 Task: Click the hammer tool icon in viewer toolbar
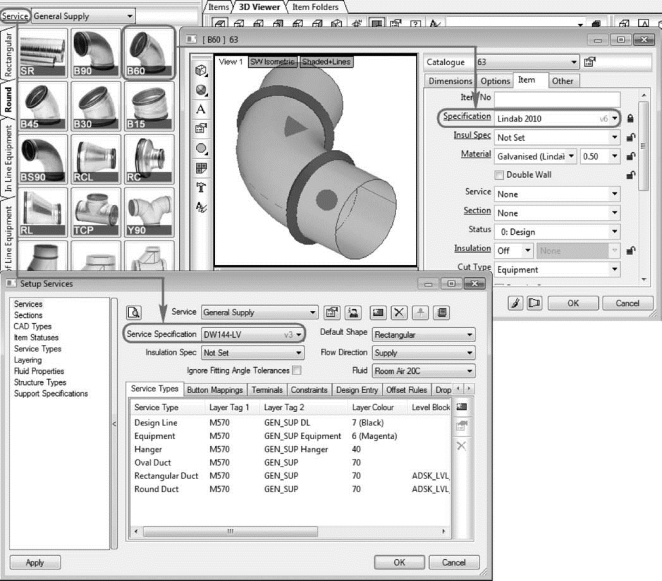click(x=201, y=187)
